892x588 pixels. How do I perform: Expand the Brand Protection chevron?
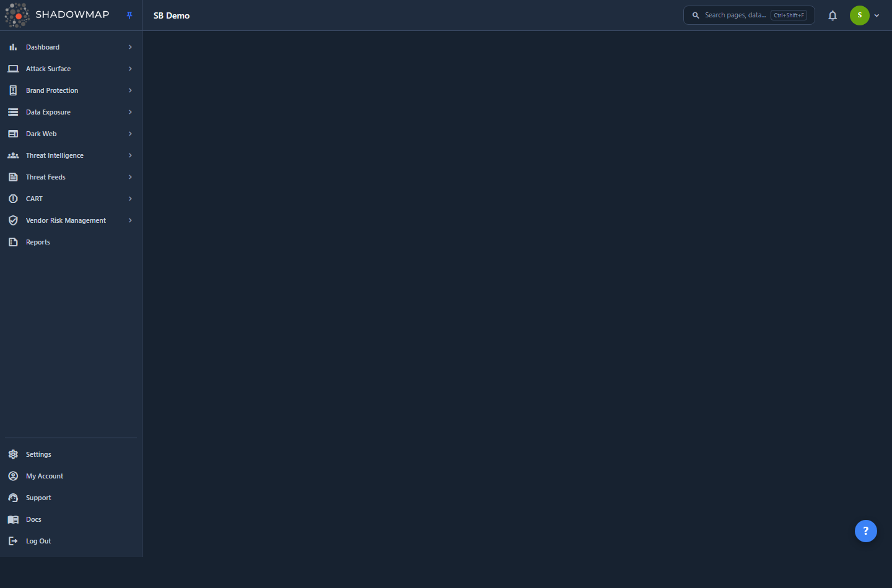click(x=130, y=90)
